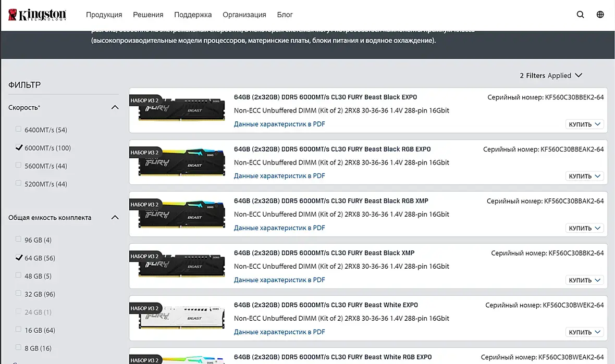View Beast Black XMP module thumbnail

pos(181,266)
